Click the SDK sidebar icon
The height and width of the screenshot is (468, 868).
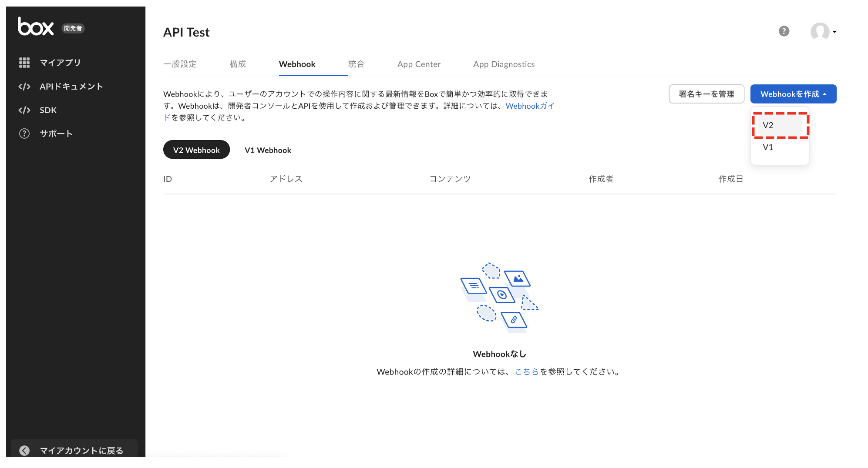click(x=24, y=110)
